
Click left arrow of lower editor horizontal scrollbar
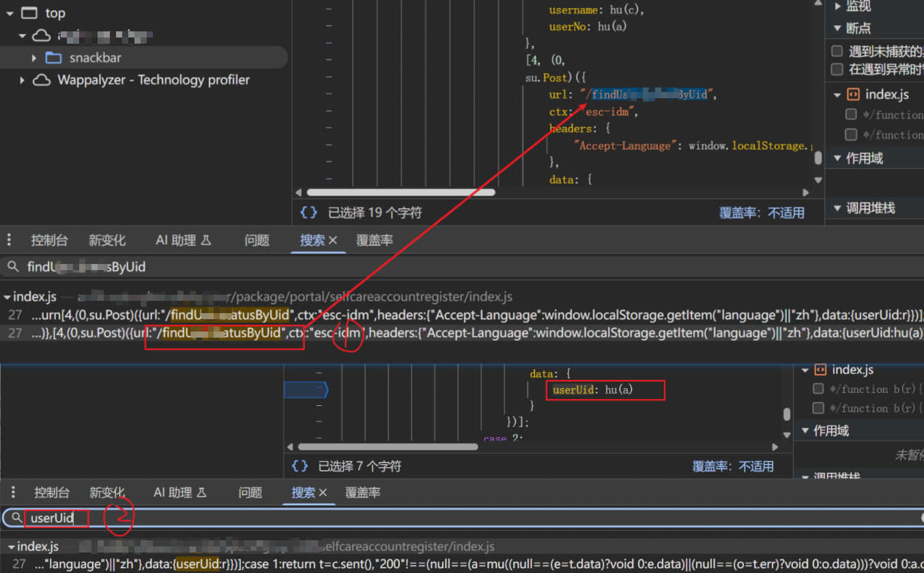pyautogui.click(x=291, y=447)
